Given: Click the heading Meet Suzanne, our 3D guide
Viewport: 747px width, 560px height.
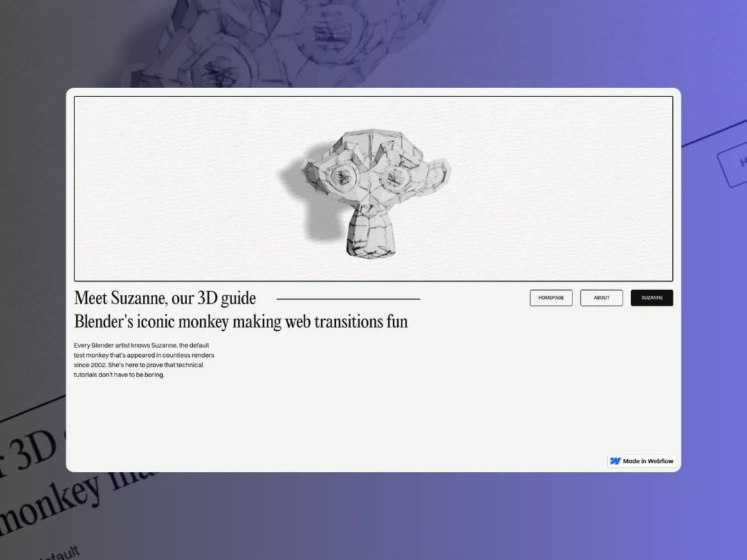Looking at the screenshot, I should click(165, 298).
